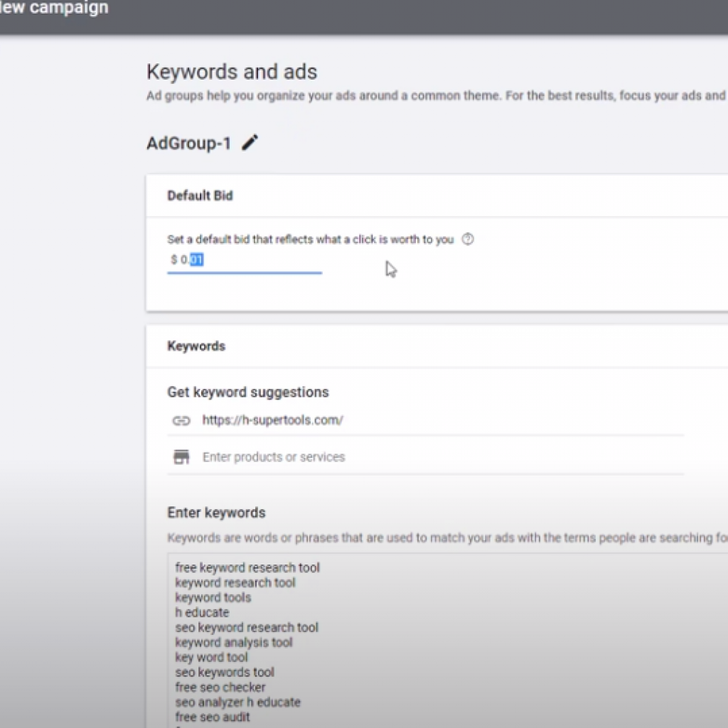Select the highlighted bid value 01

(195, 259)
